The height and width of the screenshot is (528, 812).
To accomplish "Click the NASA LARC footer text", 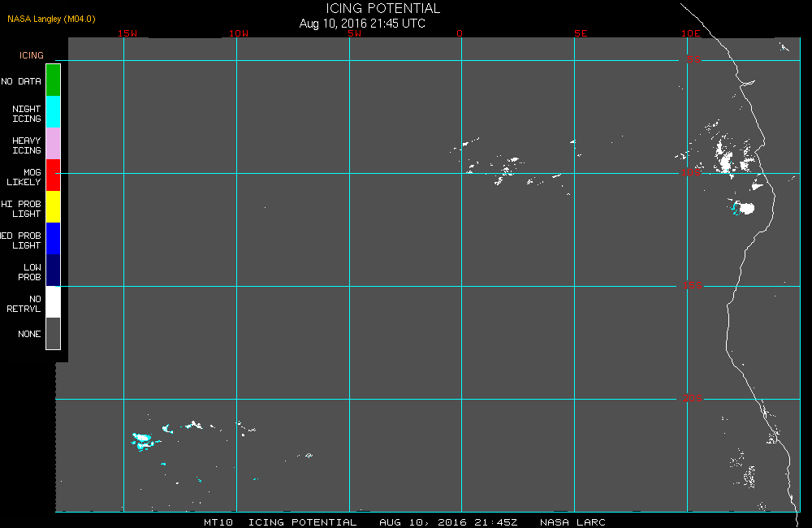I will 572,522.
